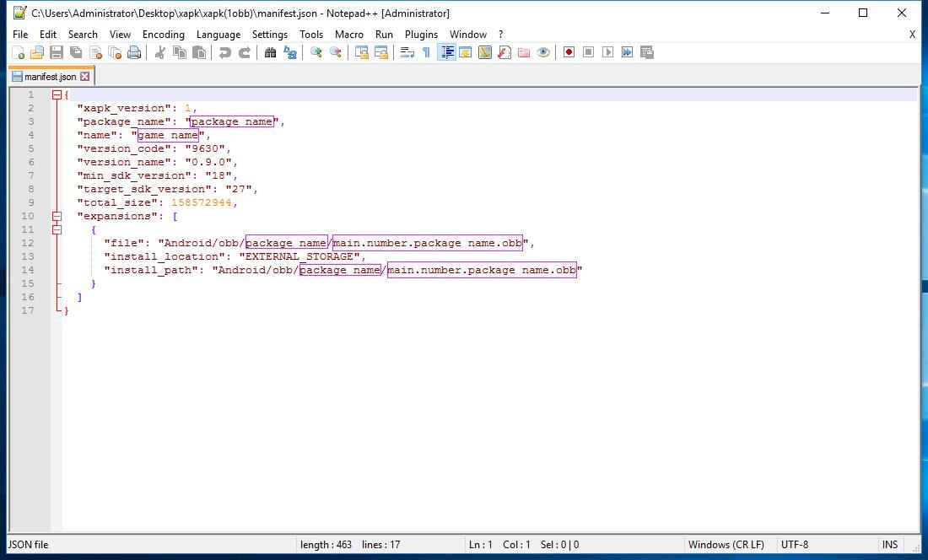Open the Encoding menu
The width and height of the screenshot is (928, 560).
(x=163, y=35)
